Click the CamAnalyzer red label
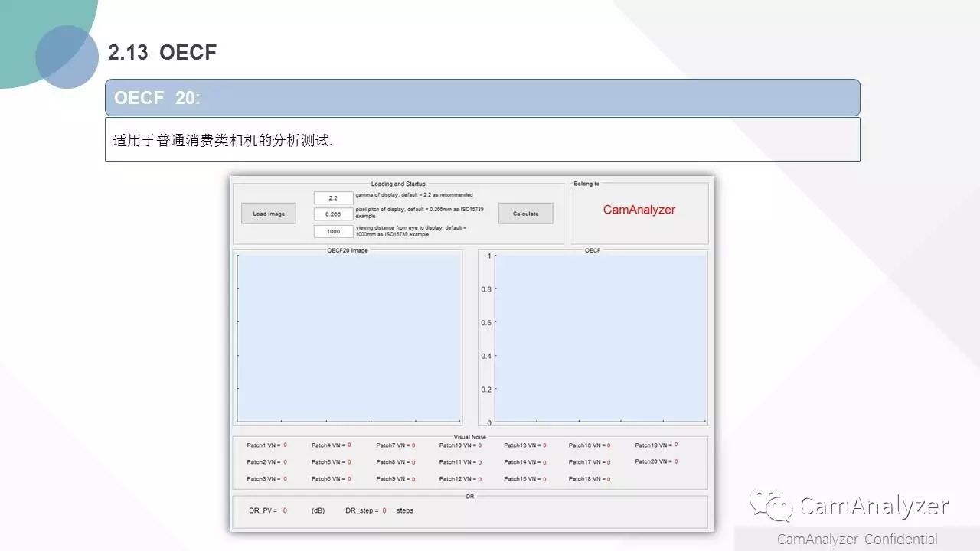 point(639,210)
